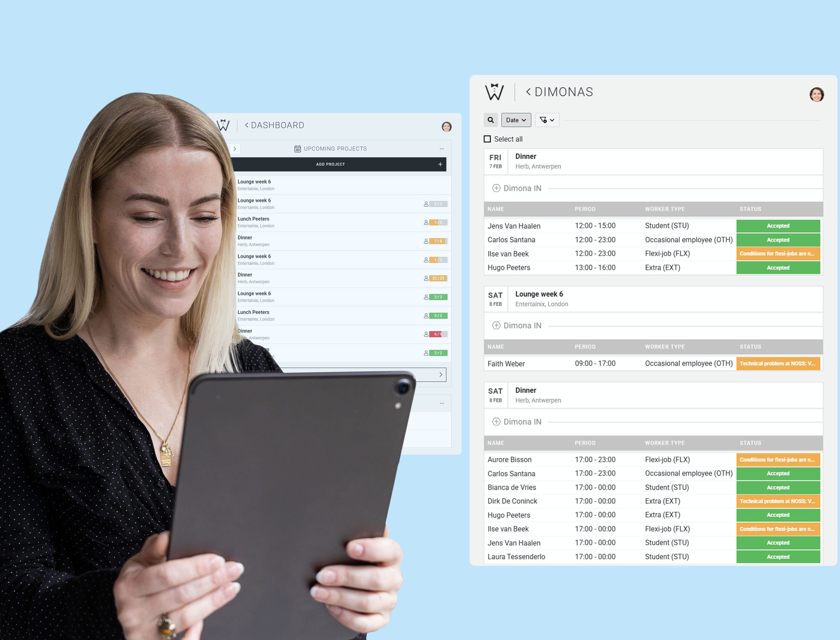Open the FRI 7 FEB Dinner project header
This screenshot has width=840, height=640.
tap(653, 161)
